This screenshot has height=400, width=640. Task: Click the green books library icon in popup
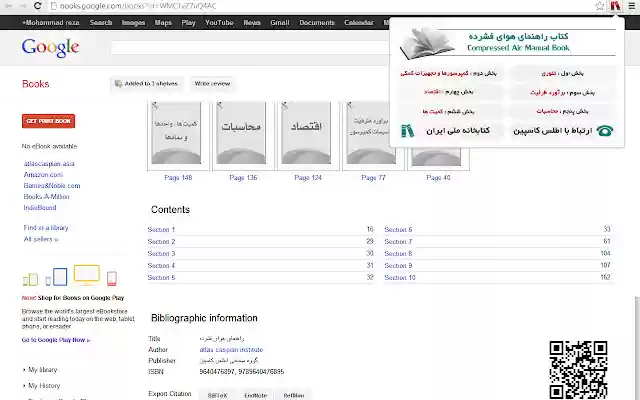(407, 131)
